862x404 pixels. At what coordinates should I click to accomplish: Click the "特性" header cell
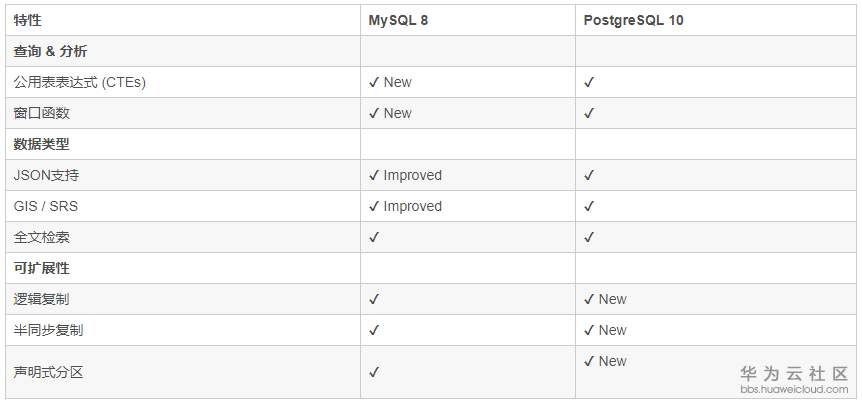click(28, 20)
